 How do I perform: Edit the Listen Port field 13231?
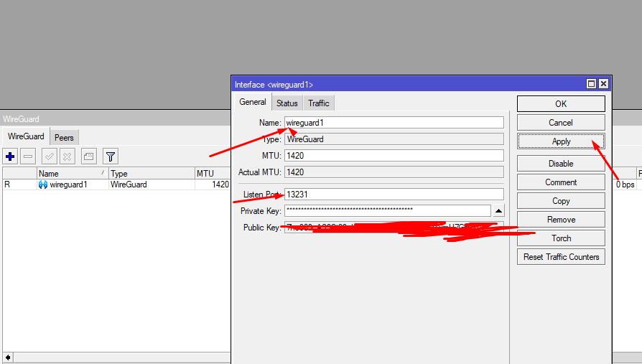394,195
